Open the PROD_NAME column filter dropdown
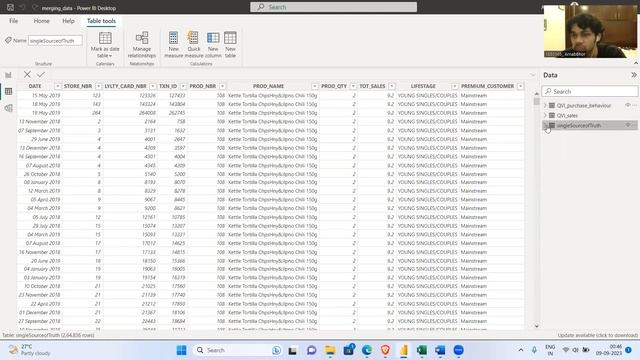The height and width of the screenshot is (360, 640). pyautogui.click(x=315, y=86)
